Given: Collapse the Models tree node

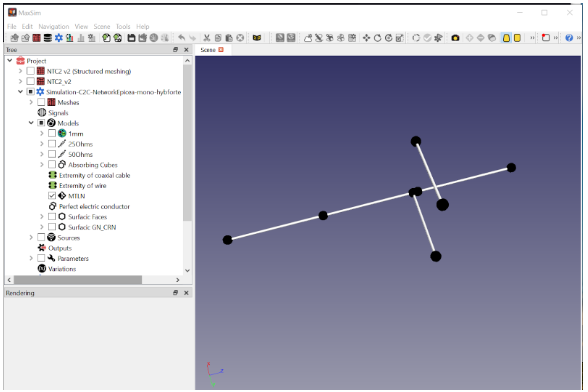Looking at the screenshot, I should 31,123.
